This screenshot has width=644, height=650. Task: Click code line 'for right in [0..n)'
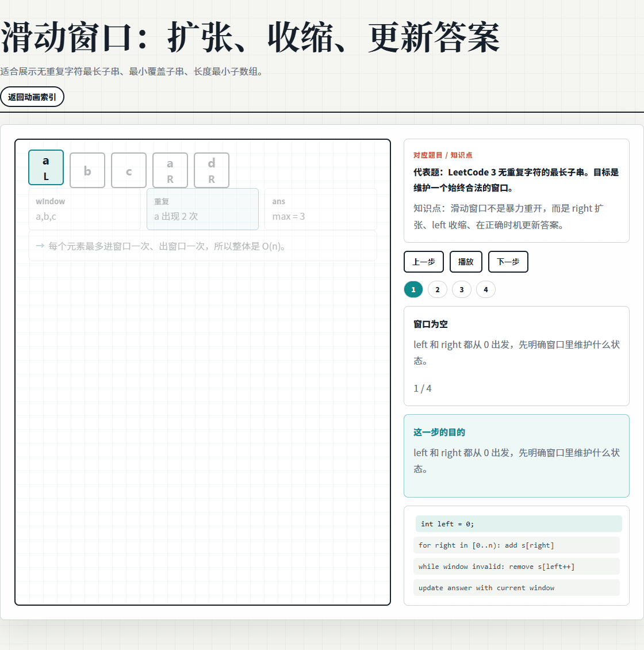point(516,545)
